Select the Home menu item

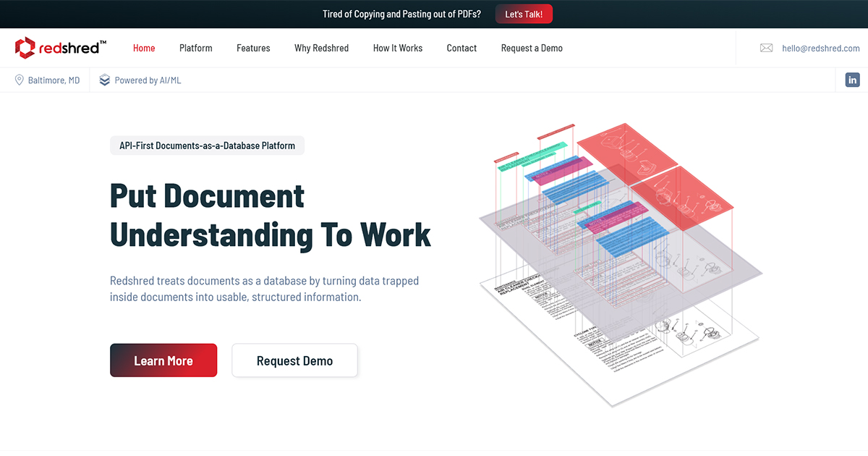click(144, 48)
